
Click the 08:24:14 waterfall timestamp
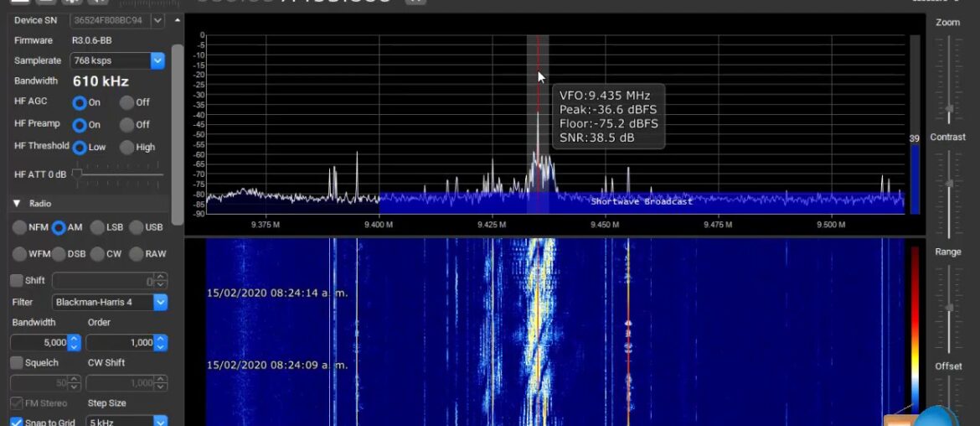pyautogui.click(x=277, y=292)
